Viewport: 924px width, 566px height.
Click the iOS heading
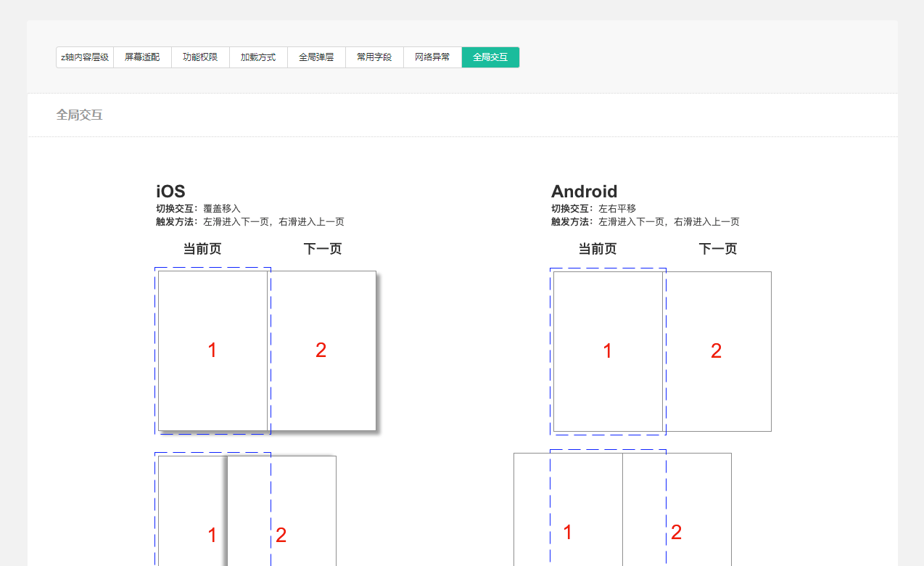tap(170, 192)
